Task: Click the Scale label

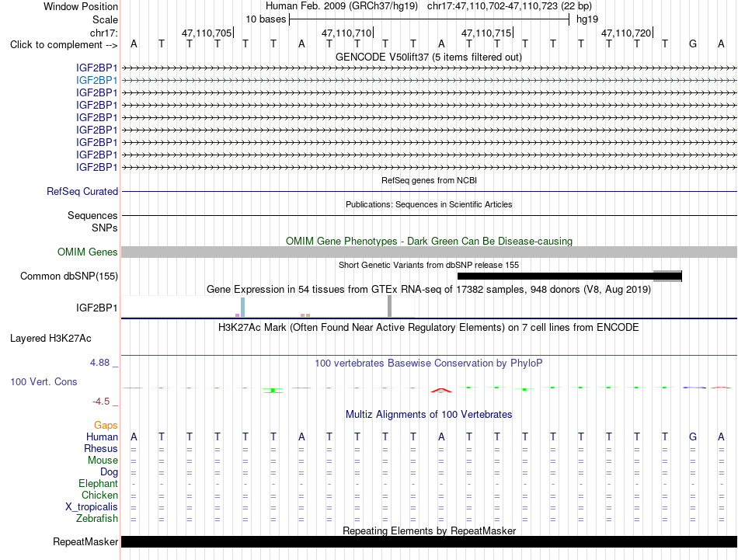Action: 105,19
